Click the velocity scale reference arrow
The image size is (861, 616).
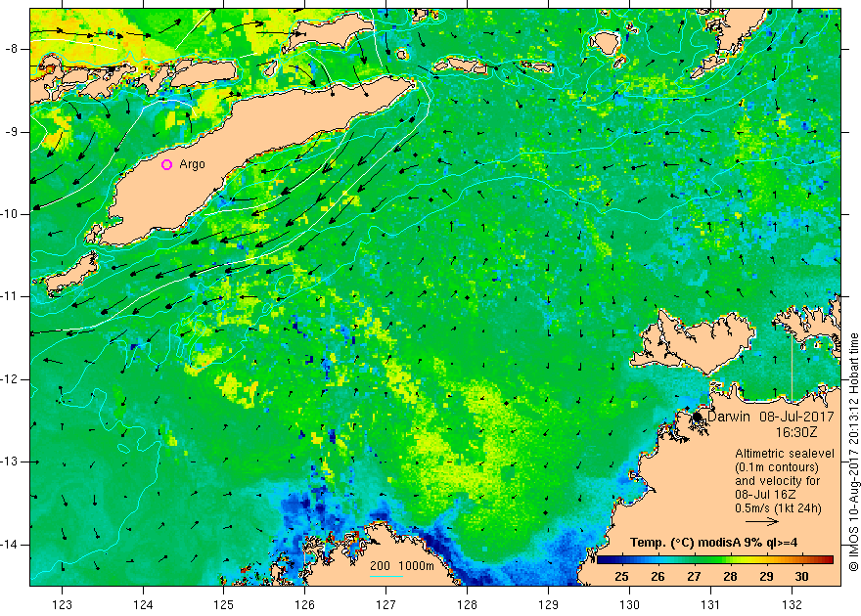(762, 522)
